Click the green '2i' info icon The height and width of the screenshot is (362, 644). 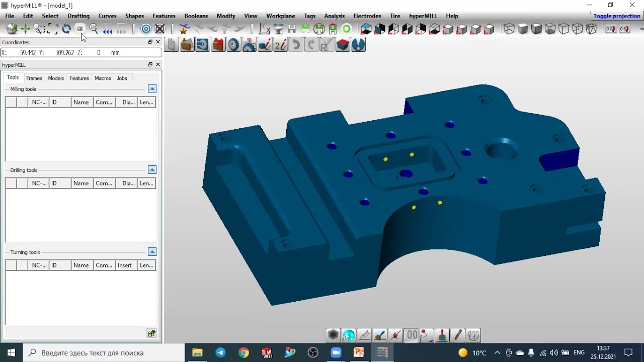(281, 45)
